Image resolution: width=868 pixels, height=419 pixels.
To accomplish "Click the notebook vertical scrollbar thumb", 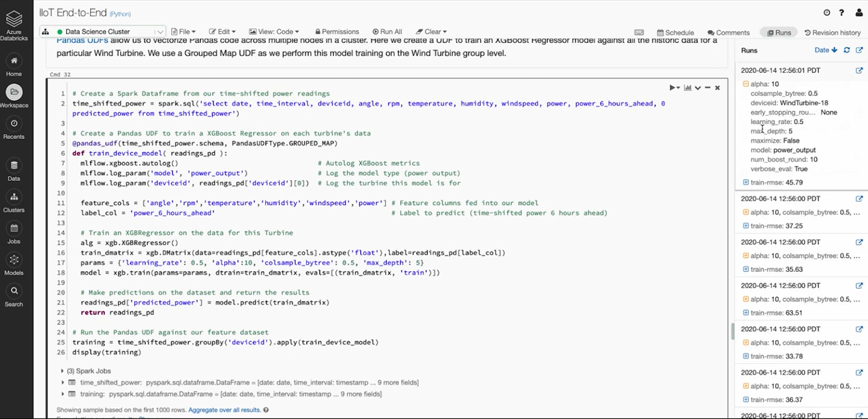I will [733, 331].
